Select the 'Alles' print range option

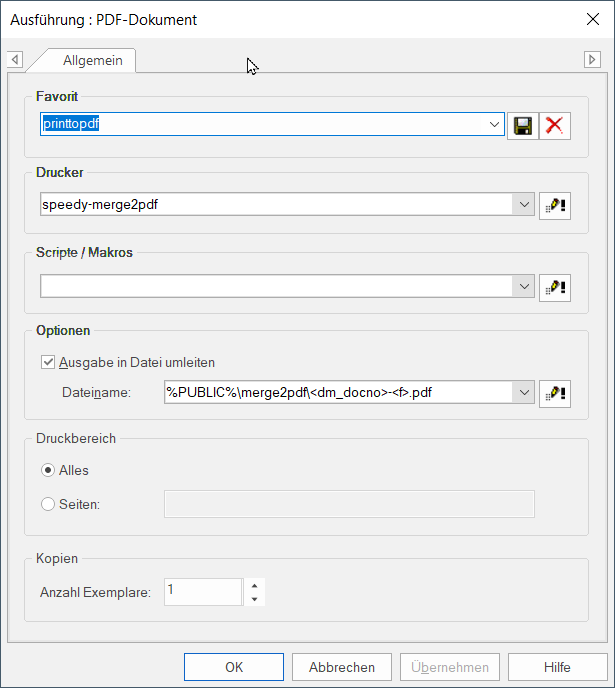(x=48, y=470)
